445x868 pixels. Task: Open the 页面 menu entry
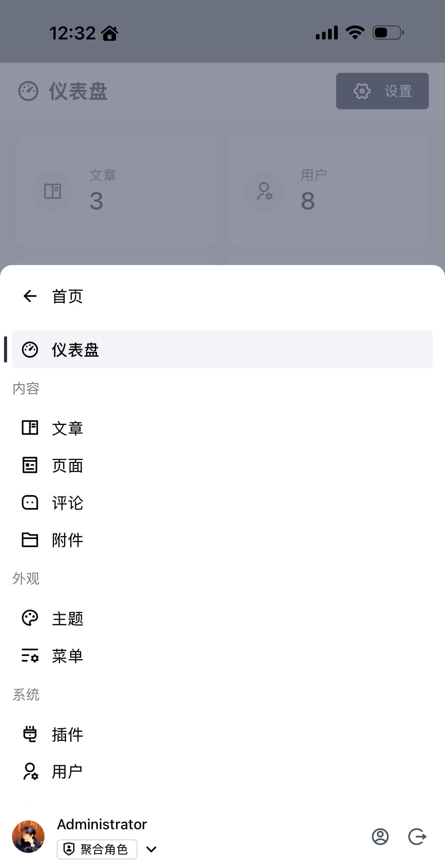click(x=67, y=466)
